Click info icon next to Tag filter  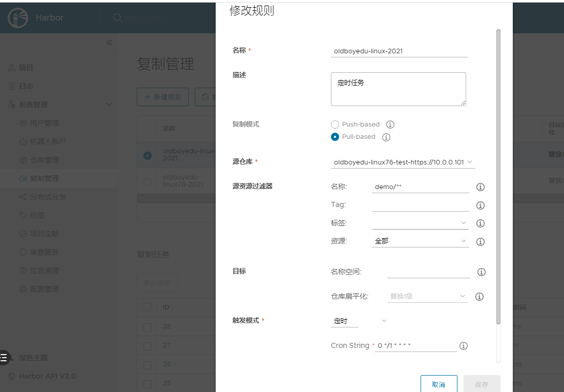(x=481, y=205)
